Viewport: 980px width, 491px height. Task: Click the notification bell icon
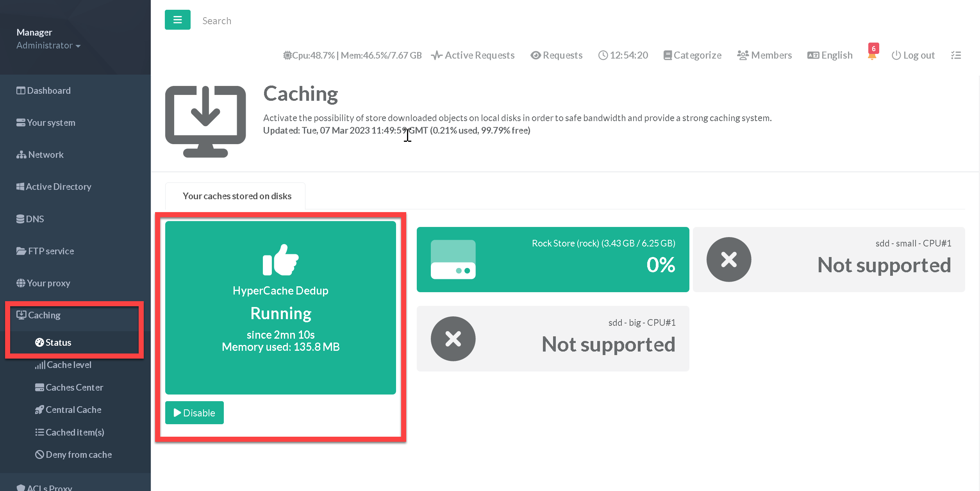[x=872, y=56]
